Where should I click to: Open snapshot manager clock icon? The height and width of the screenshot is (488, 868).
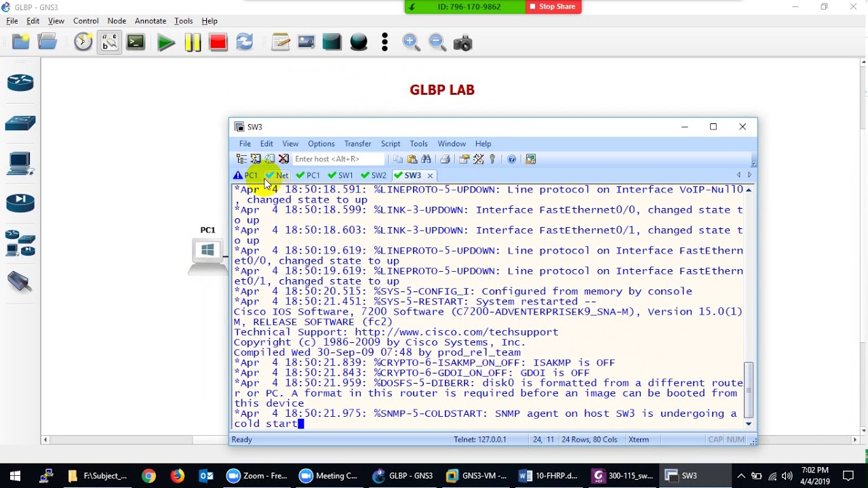(x=83, y=43)
